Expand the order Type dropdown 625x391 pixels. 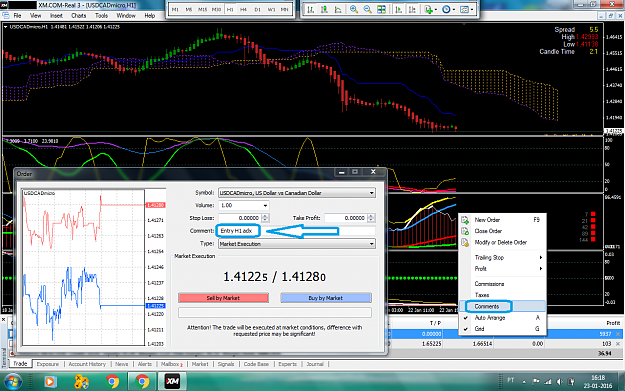click(x=297, y=244)
